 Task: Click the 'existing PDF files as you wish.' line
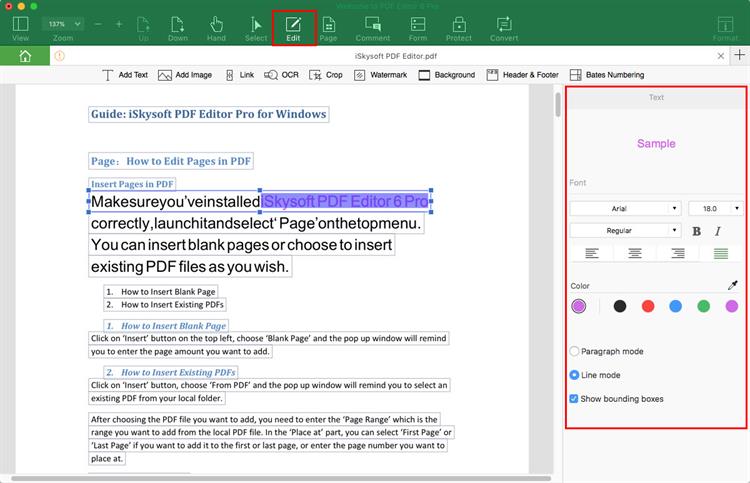point(190,266)
